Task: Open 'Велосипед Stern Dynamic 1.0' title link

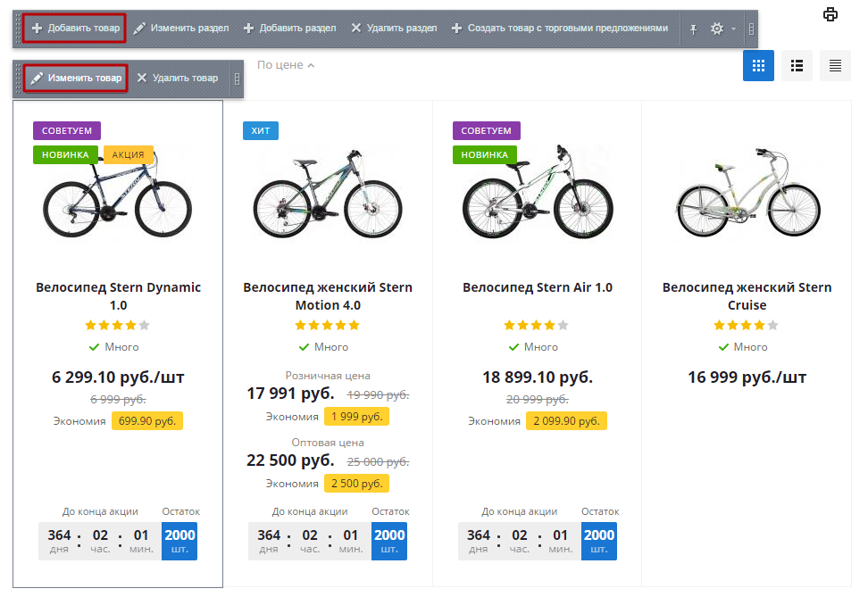Action: point(118,296)
